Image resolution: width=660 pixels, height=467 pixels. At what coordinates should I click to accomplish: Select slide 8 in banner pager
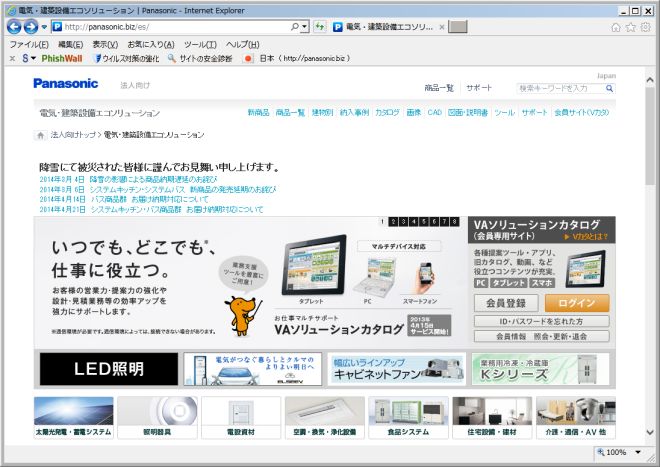click(x=455, y=221)
